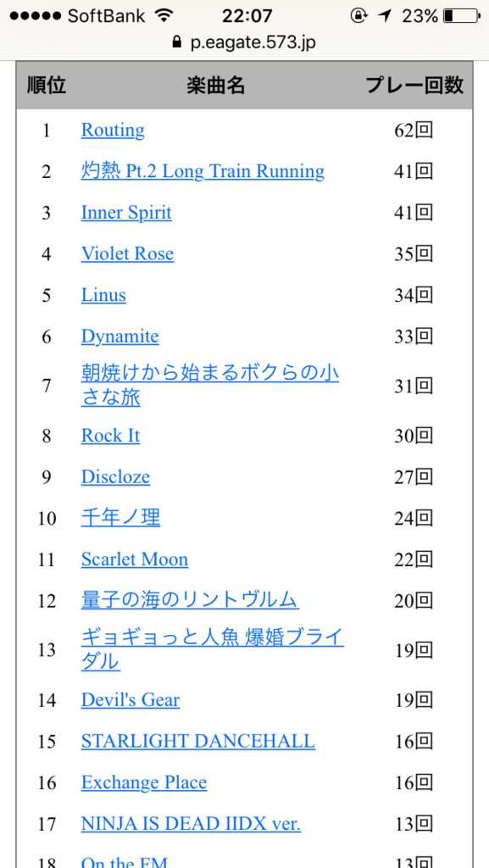Viewport: 489px width, 868px height.
Task: Tap the Wi-Fi status icon
Action: (164, 15)
